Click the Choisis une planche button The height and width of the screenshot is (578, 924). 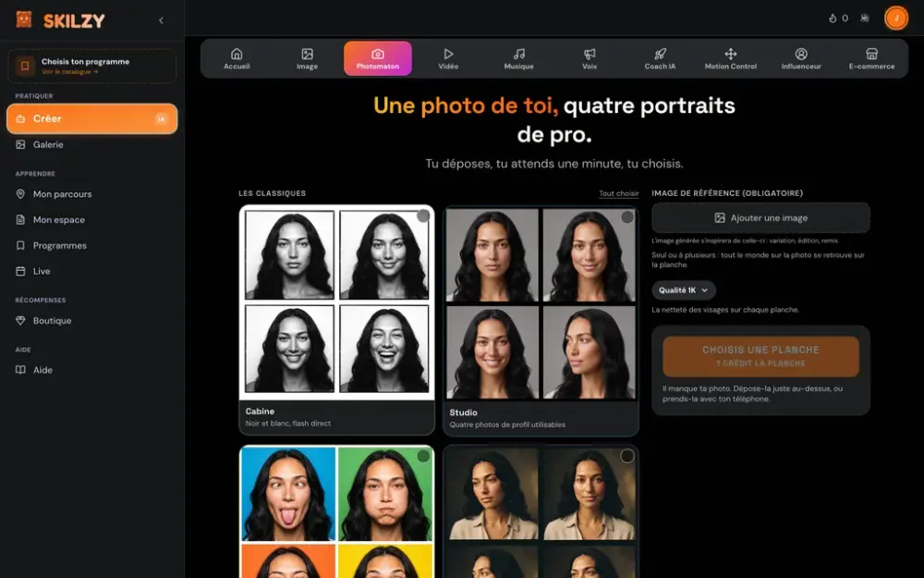pyautogui.click(x=760, y=356)
